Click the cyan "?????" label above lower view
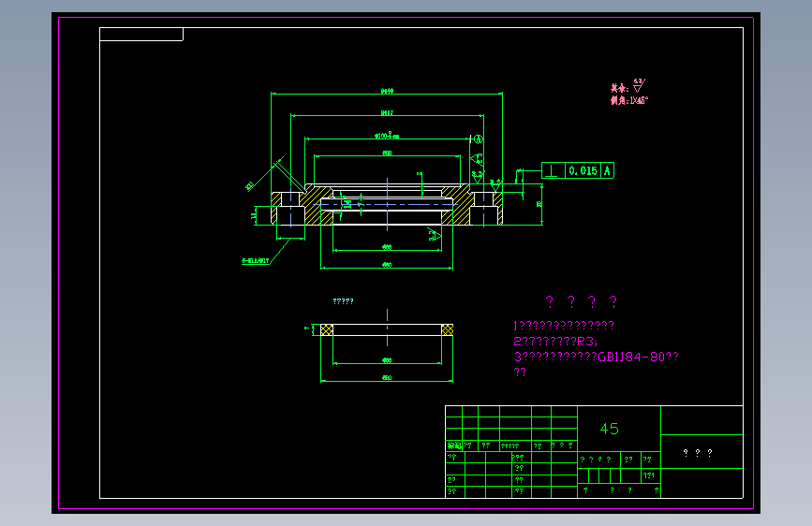 click(x=343, y=301)
